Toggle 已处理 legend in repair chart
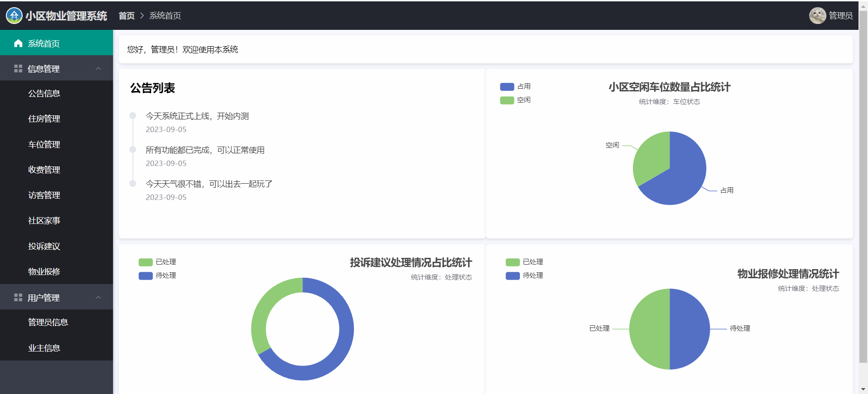This screenshot has width=868, height=394. (524, 262)
